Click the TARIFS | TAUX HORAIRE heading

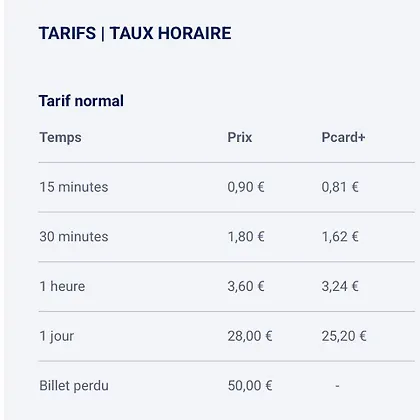135,33
